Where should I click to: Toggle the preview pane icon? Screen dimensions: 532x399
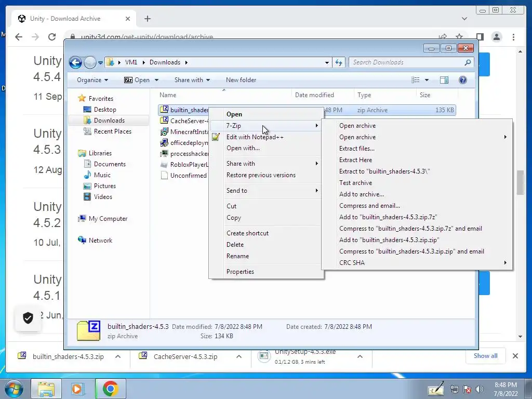point(444,79)
